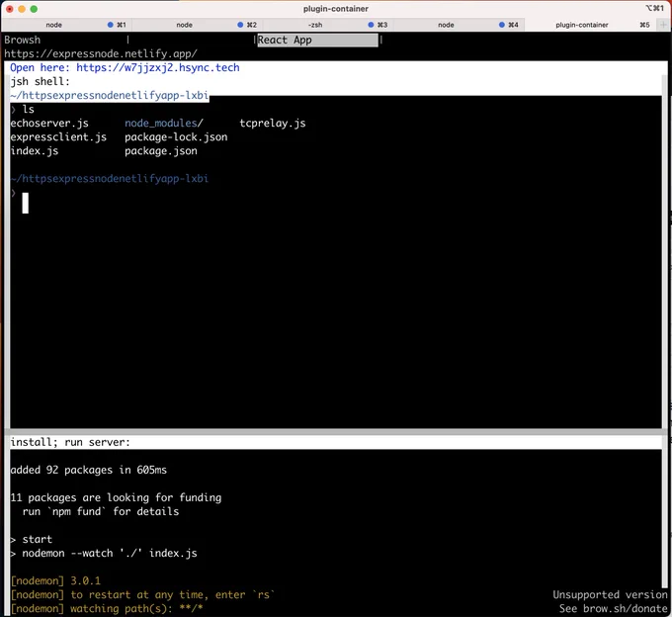Click the nodemon watching path(s) line
Viewport: 672px width, 617px height.
click(107, 609)
